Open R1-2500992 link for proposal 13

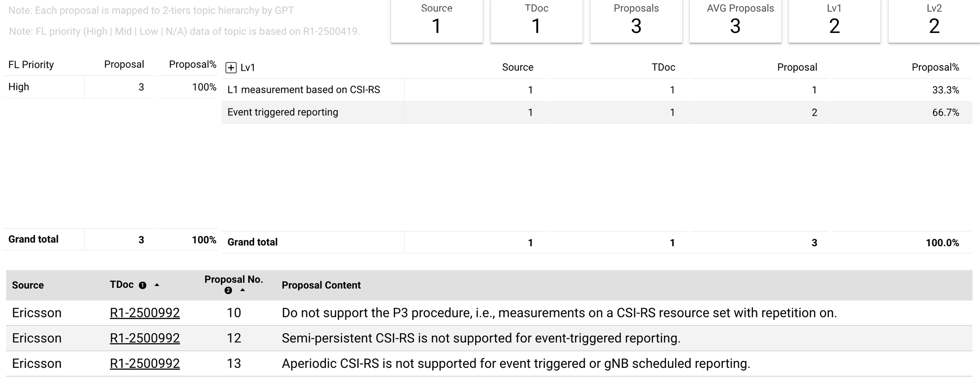pos(144,364)
